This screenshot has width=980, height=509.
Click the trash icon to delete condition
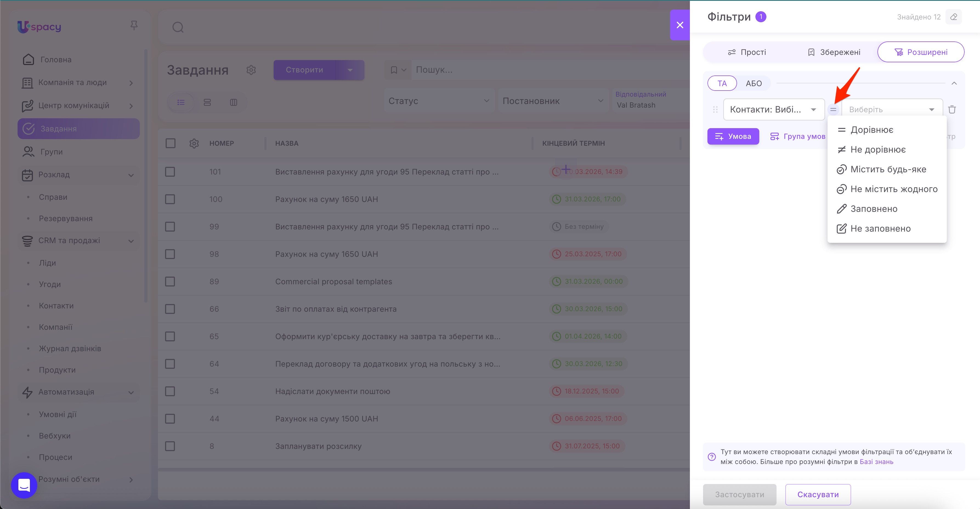point(952,110)
